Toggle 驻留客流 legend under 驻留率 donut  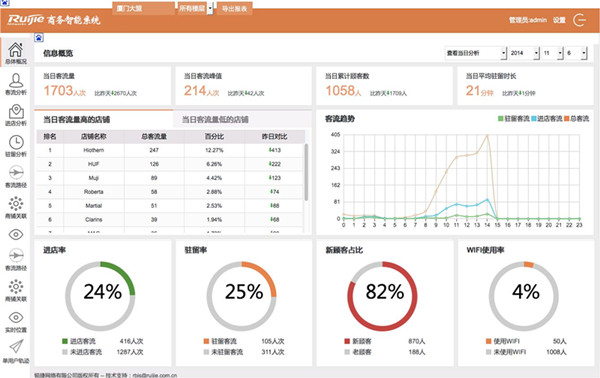point(220,341)
